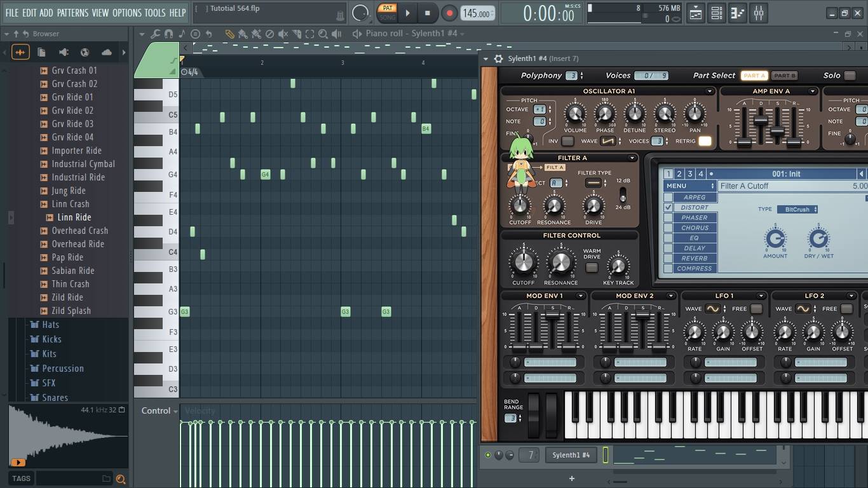Uncheck the DISTORT effect checkbox
Image resolution: width=868 pixels, height=488 pixels.
coord(668,207)
